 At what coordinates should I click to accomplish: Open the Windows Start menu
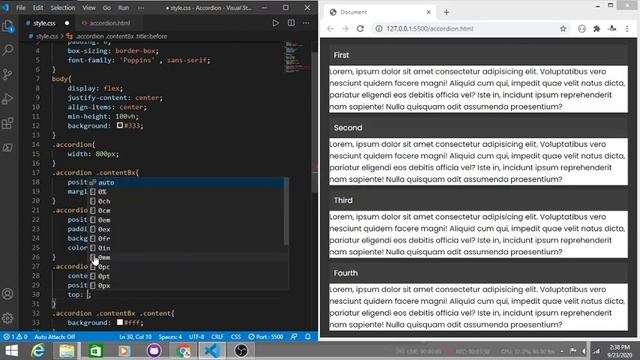point(11,351)
